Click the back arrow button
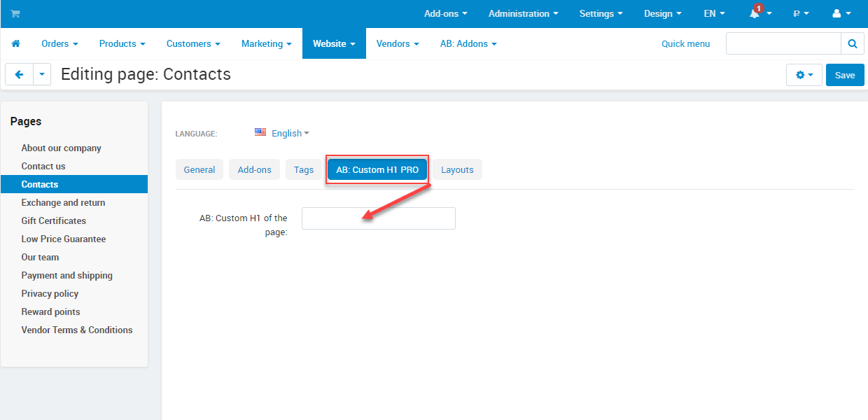Screen dimensions: 868x420 [19, 75]
